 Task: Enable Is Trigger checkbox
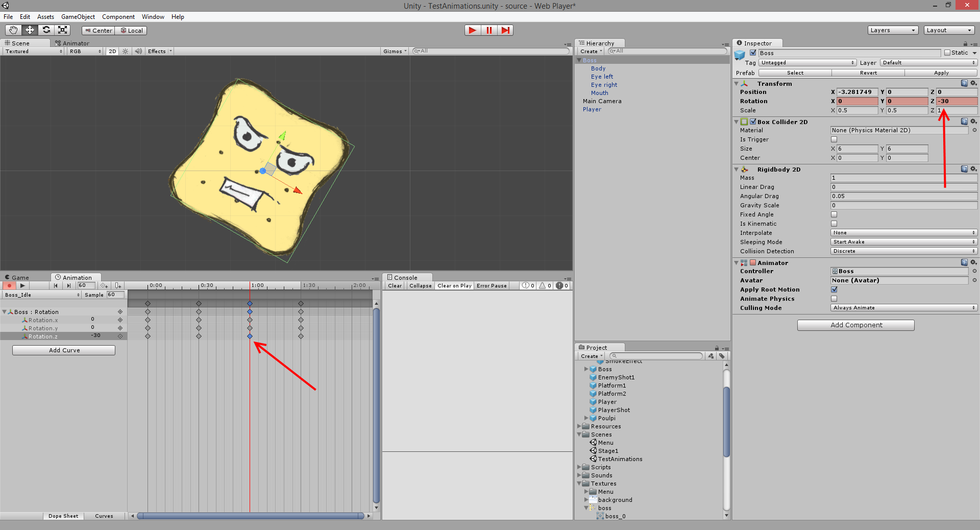834,139
